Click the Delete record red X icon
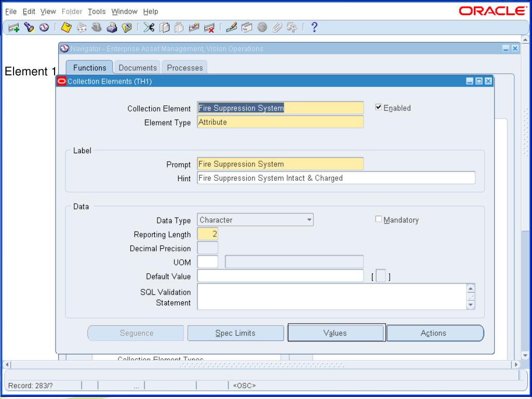 209,28
